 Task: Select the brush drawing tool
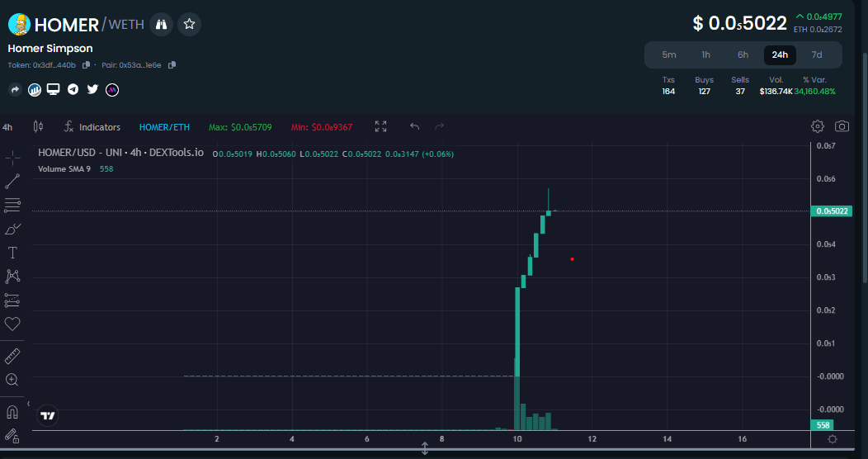coord(12,229)
